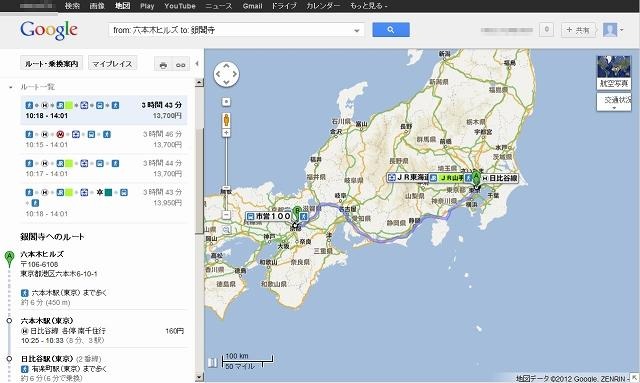Viewport: 640px width, 383px height.
Task: Click the side panel scroll-up arrow
Action: [x=199, y=82]
